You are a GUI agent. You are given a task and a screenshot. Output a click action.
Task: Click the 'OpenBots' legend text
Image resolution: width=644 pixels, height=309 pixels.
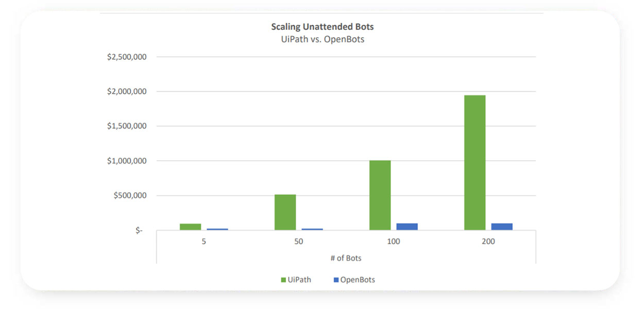pos(358,280)
